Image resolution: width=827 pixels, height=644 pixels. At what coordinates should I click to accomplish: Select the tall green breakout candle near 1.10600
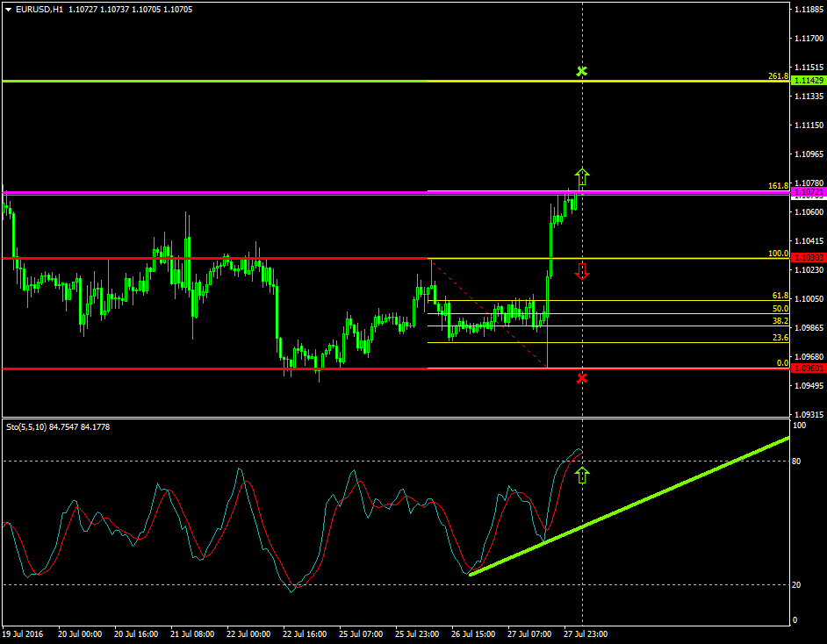[552, 246]
